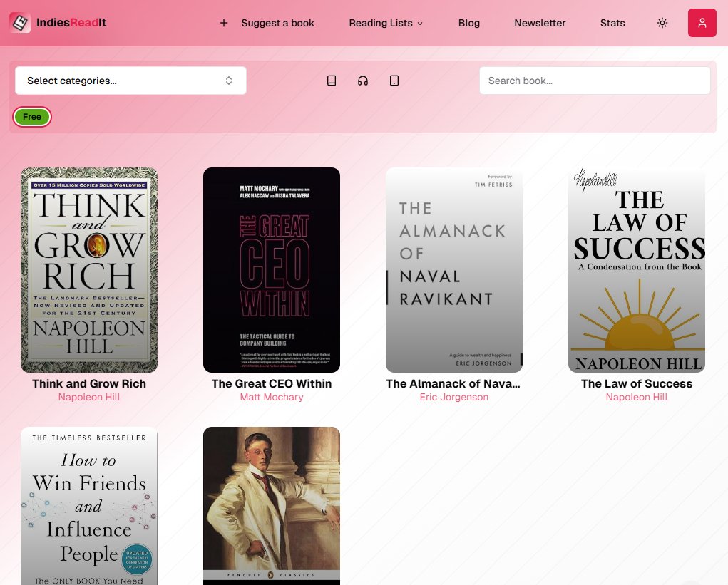Viewport: 728px width, 585px height.
Task: Open Suggest a book link
Action: pos(277,23)
